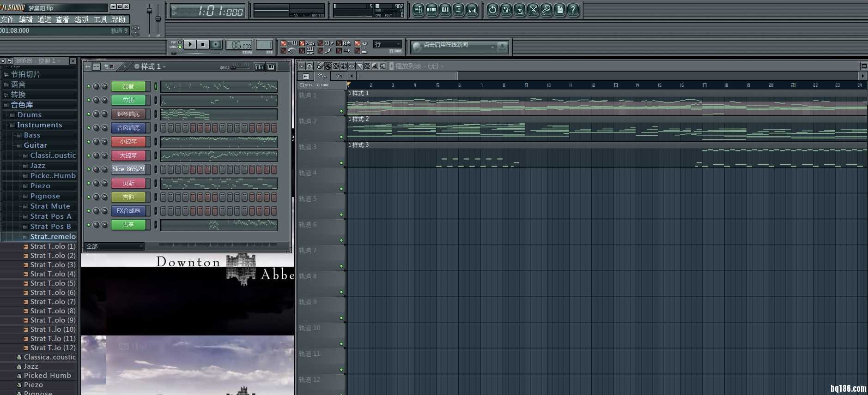Viewport: 868px width, 395px height.
Task: Open the snap dropdown showing 行
Action: click(x=387, y=44)
